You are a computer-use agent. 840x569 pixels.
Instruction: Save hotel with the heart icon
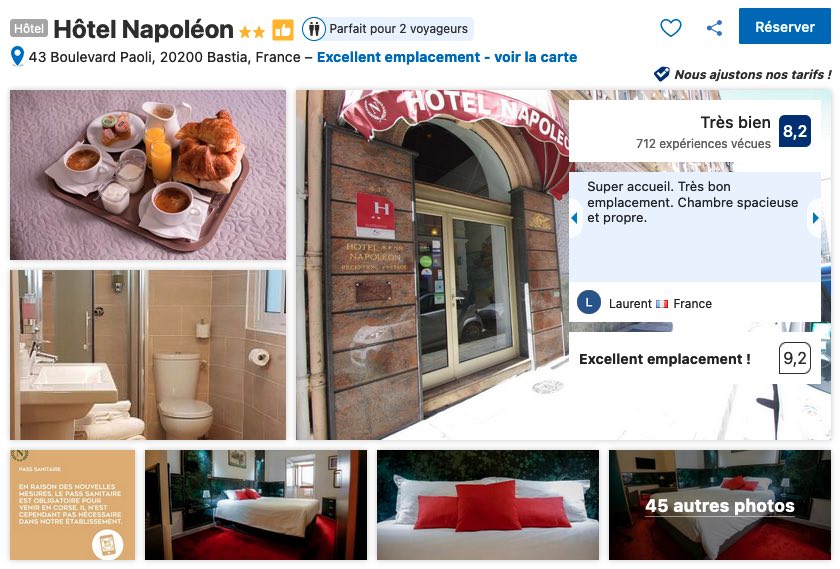pos(670,27)
